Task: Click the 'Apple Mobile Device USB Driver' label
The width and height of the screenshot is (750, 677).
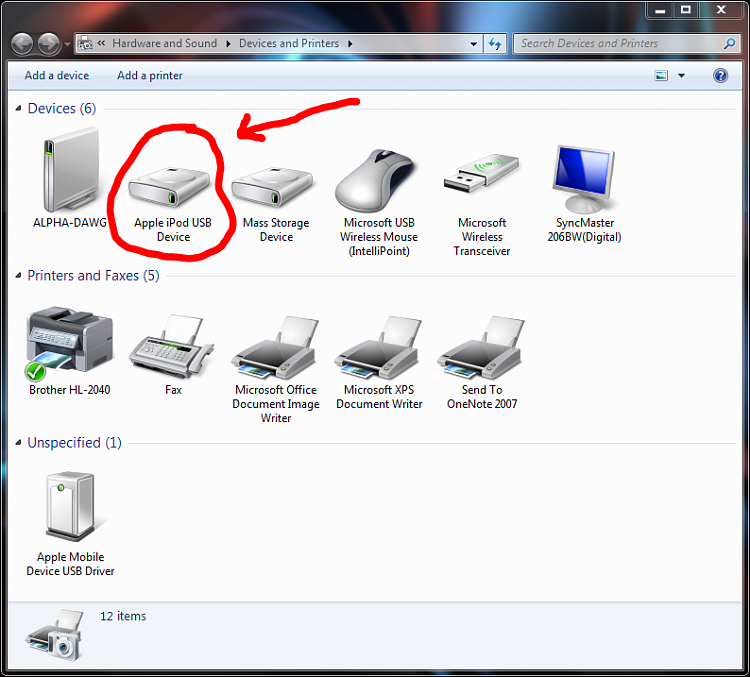Action: click(70, 564)
